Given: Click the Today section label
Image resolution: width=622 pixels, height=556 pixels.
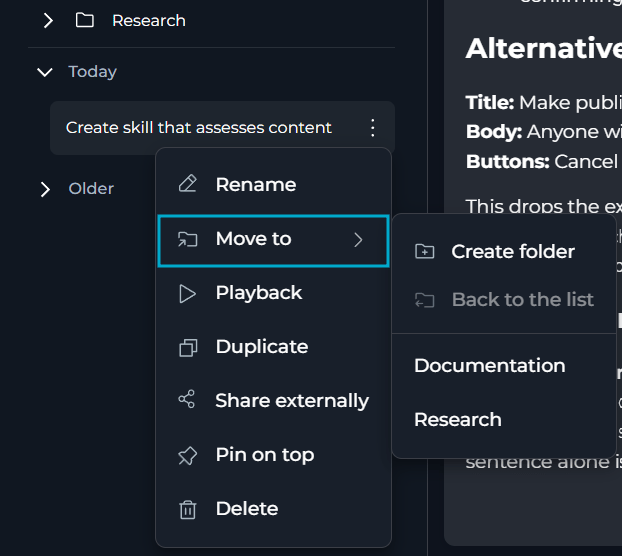Looking at the screenshot, I should click(92, 72).
